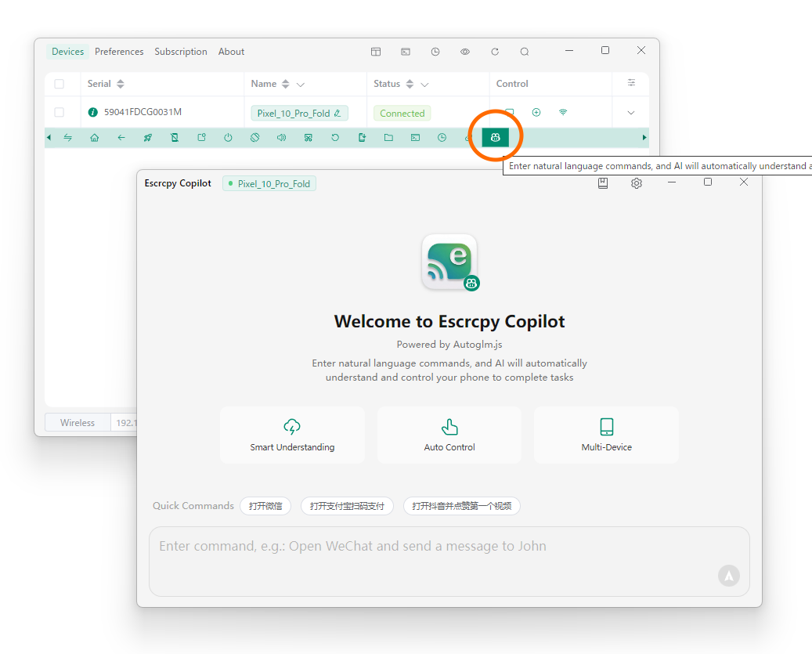
Task: Switch to the Preferences tab
Action: [x=119, y=51]
